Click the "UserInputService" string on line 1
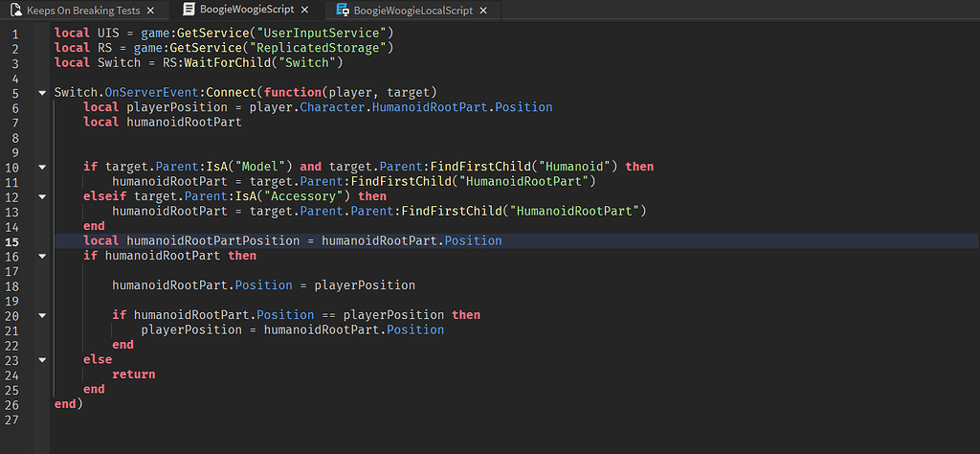 pos(322,33)
